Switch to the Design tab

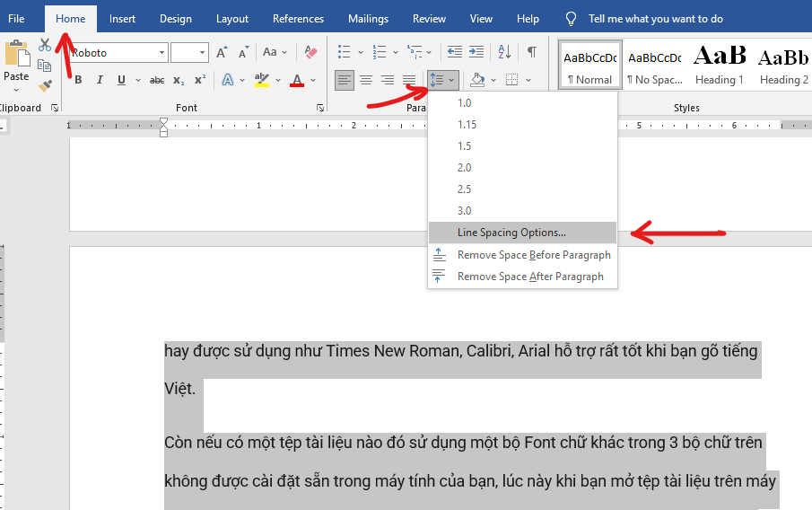[x=176, y=19]
